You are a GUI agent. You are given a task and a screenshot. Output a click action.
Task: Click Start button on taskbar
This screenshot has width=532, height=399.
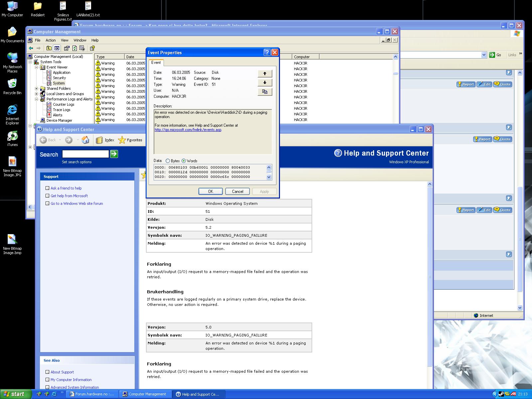16,394
